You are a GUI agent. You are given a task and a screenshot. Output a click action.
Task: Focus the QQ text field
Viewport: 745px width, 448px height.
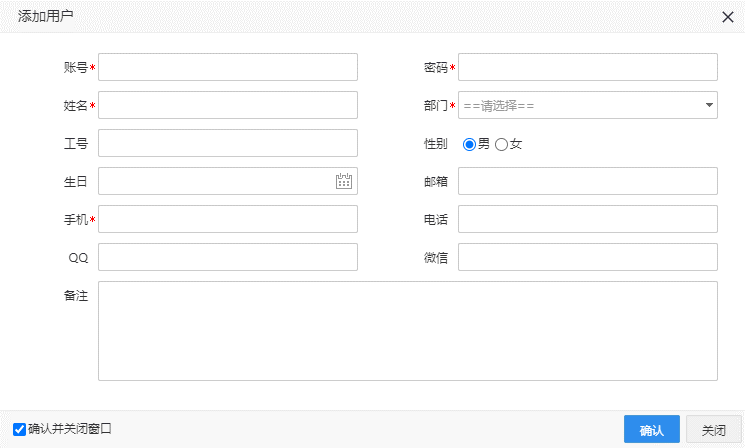pyautogui.click(x=228, y=257)
